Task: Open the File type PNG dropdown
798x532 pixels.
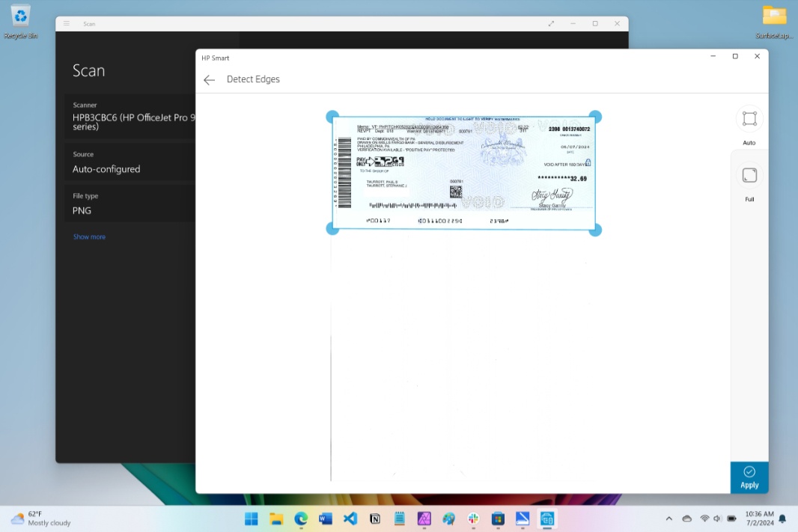Action: [x=133, y=204]
